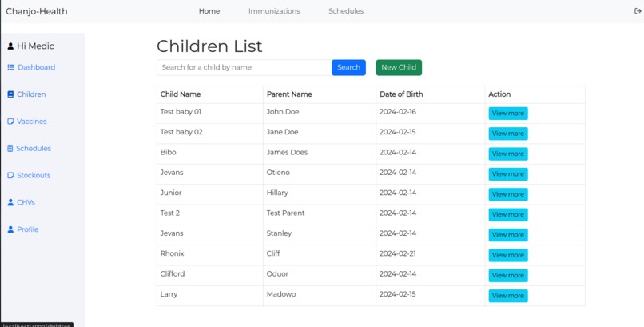The height and width of the screenshot is (327, 644).
Task: View more for Larry
Action: pos(508,296)
